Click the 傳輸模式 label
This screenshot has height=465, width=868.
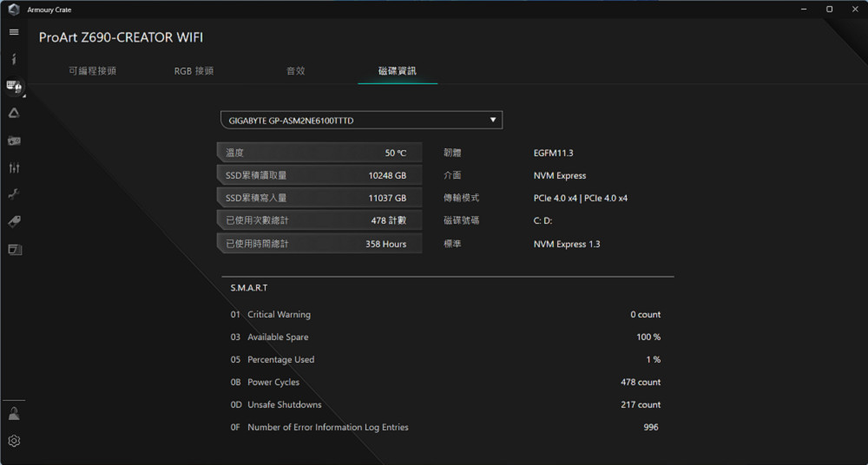461,198
